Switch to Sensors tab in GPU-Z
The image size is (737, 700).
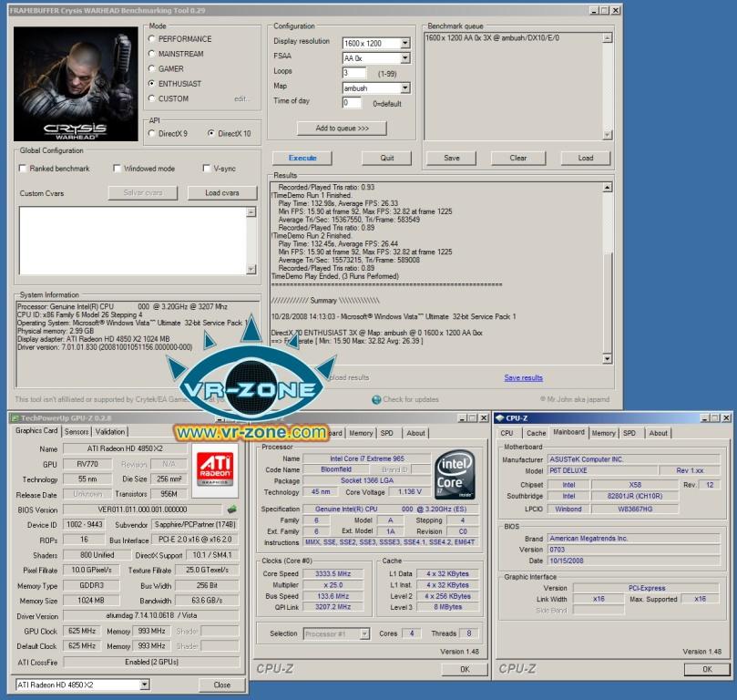tap(77, 431)
